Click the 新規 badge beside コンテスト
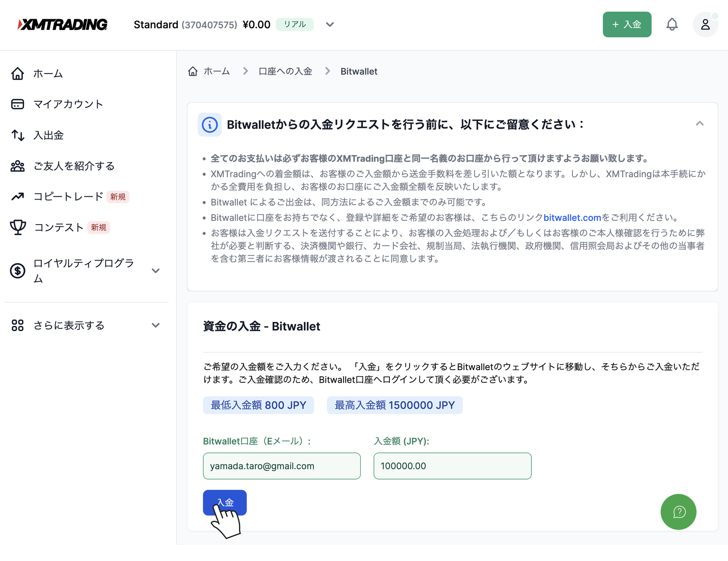This screenshot has height=561, width=728. (99, 227)
